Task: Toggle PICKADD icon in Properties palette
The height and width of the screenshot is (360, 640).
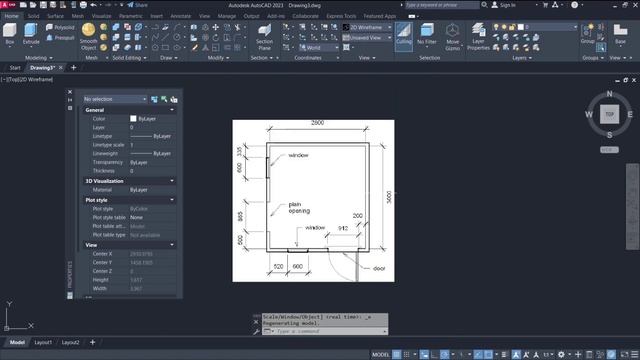Action: tap(154, 99)
